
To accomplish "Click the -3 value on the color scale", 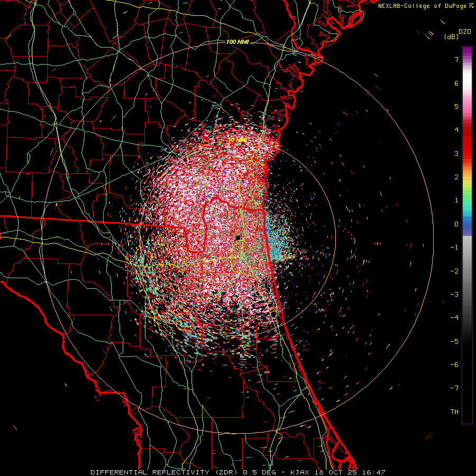I will (x=454, y=295).
